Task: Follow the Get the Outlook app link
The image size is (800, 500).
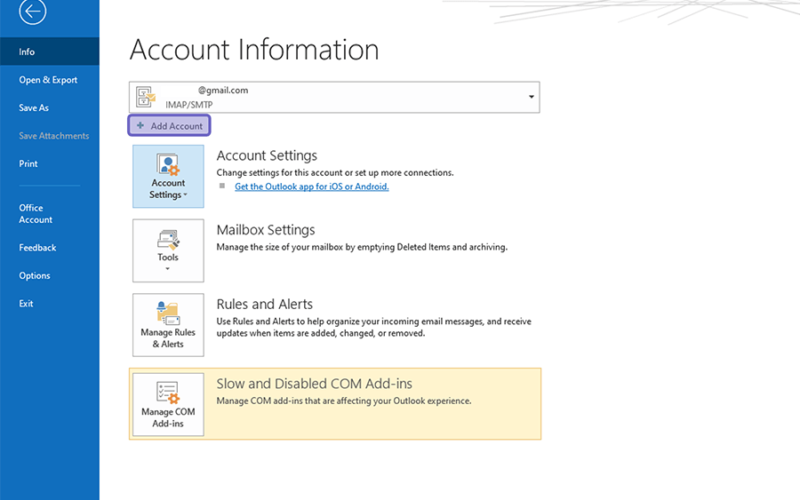Action: 311,187
